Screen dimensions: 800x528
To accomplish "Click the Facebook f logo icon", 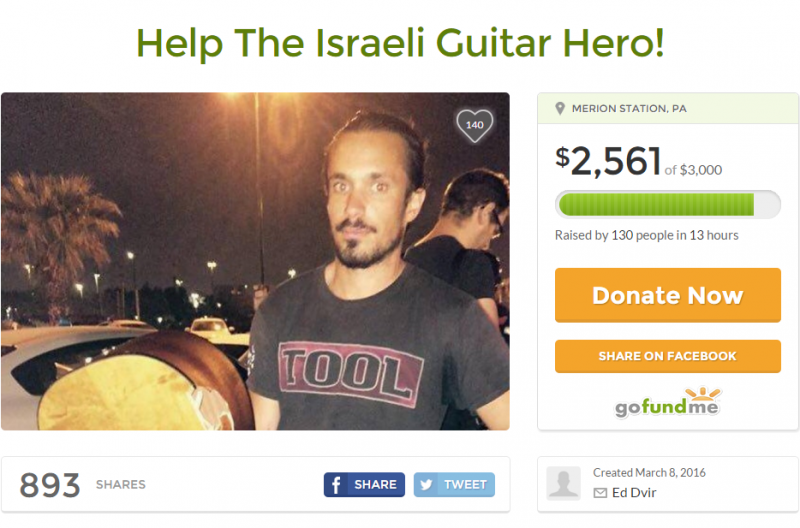I will pos(336,484).
